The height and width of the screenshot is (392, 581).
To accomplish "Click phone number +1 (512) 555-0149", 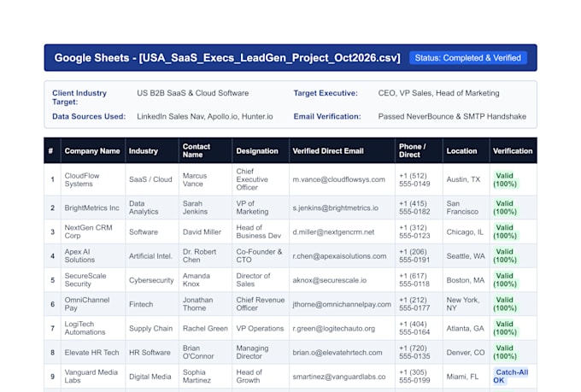I will click(x=414, y=179).
